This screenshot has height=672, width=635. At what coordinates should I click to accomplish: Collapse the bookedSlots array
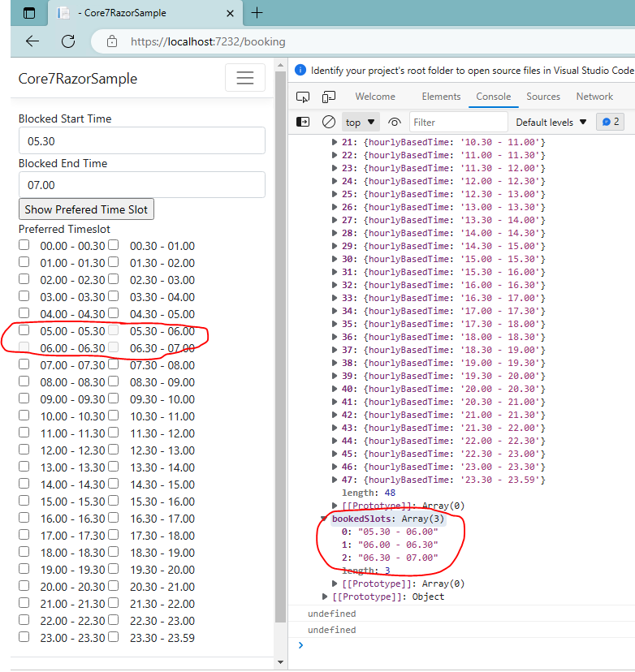pyautogui.click(x=324, y=519)
